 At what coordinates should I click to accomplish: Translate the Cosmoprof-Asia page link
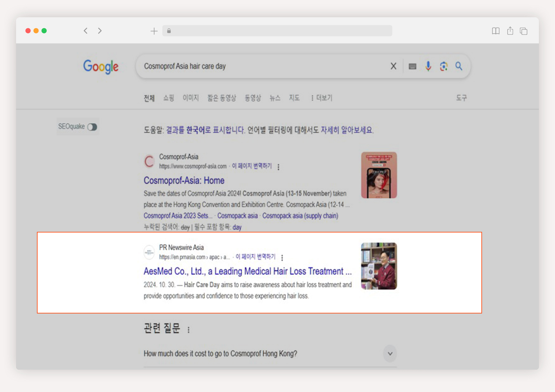tap(252, 166)
